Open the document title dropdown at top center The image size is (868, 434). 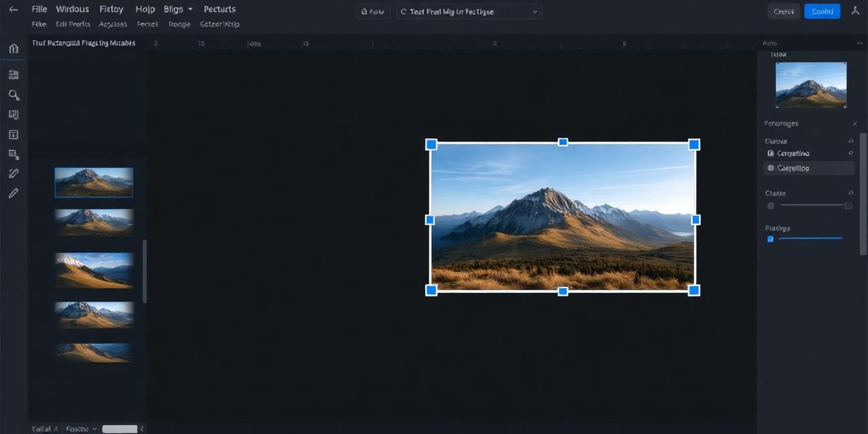click(468, 12)
